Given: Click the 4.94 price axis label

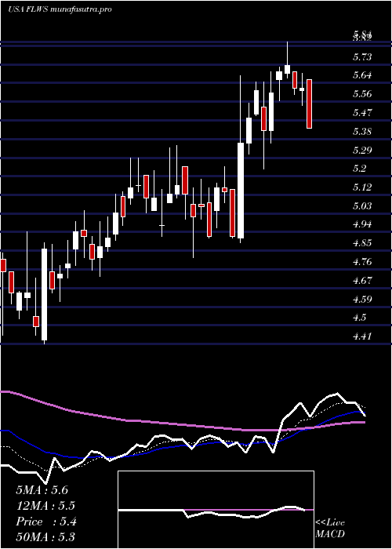Looking at the screenshot, I should click(362, 224).
